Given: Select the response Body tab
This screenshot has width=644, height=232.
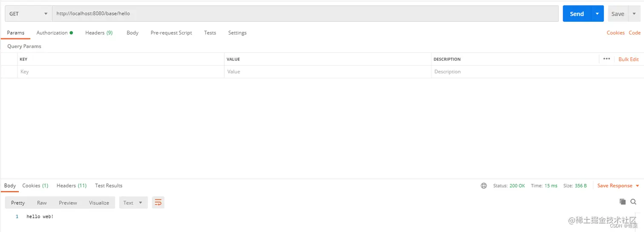Looking at the screenshot, I should [10, 186].
